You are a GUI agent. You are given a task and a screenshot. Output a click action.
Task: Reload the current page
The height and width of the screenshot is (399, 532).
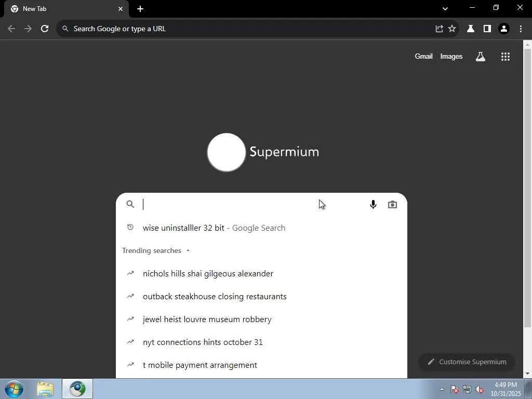tap(45, 29)
